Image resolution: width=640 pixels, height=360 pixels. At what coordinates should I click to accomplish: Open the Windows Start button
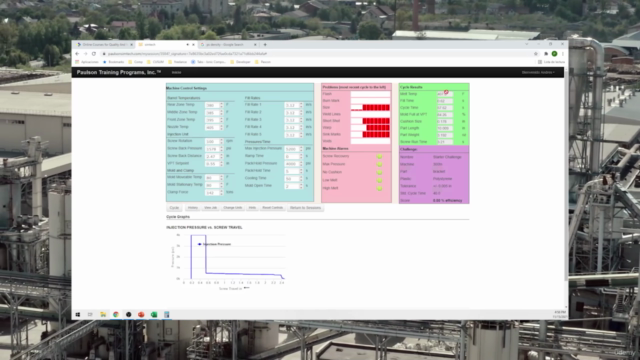(x=78, y=314)
